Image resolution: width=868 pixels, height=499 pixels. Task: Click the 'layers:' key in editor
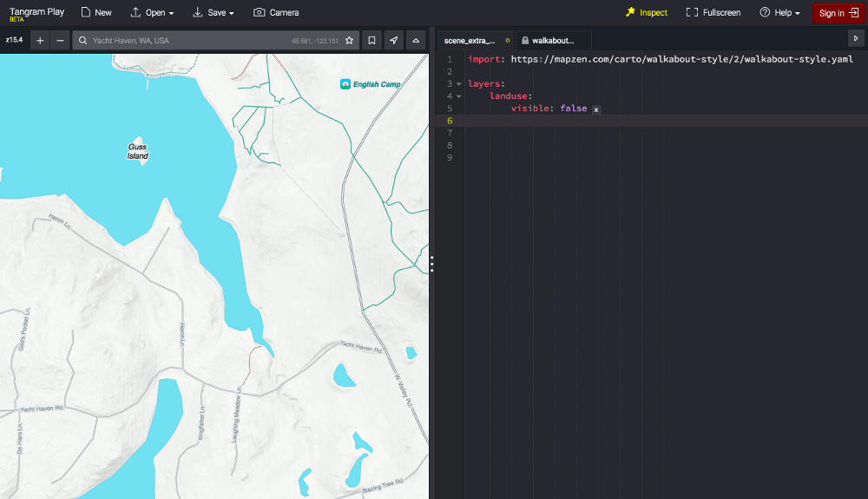[487, 83]
